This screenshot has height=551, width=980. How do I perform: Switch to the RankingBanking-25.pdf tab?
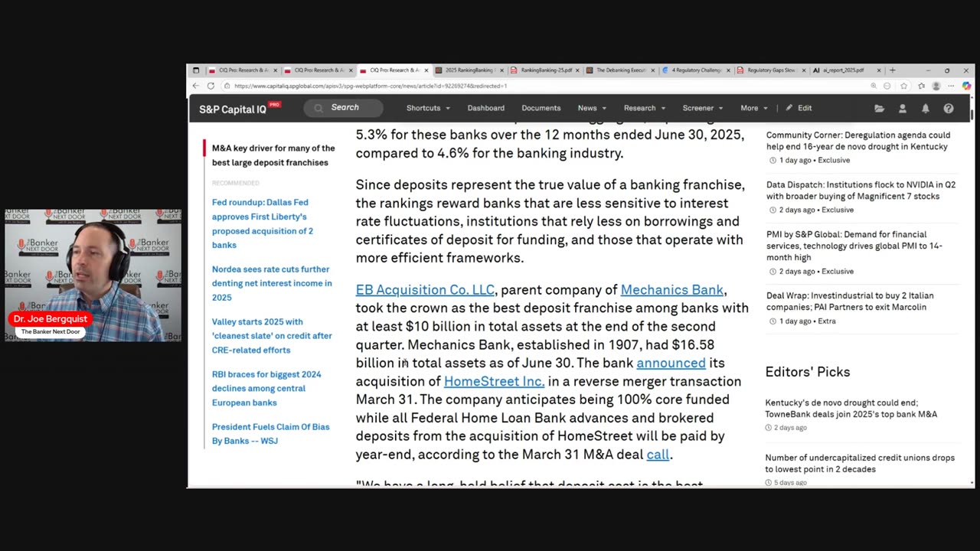pyautogui.click(x=544, y=70)
